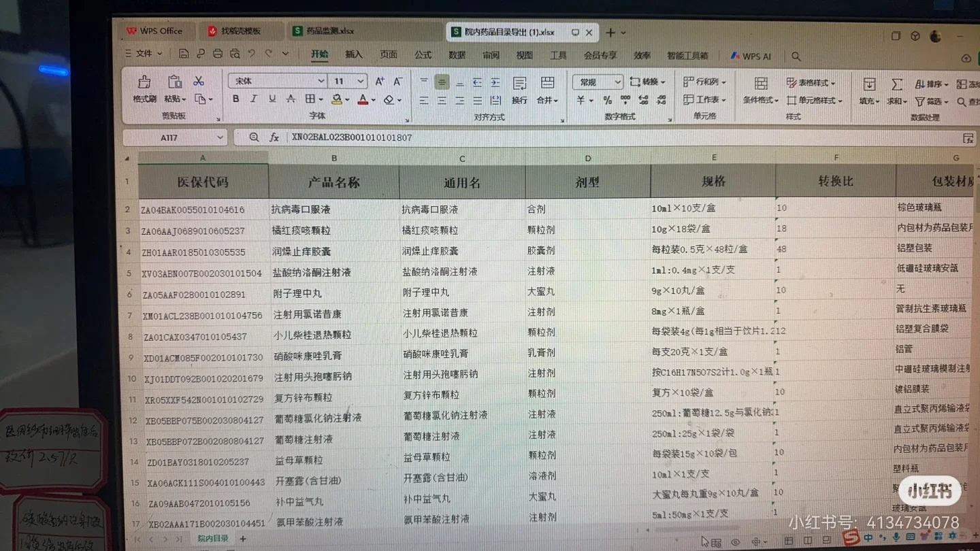This screenshot has width=980, height=551.
Task: Click the cut (scissors) icon
Action: tap(199, 80)
